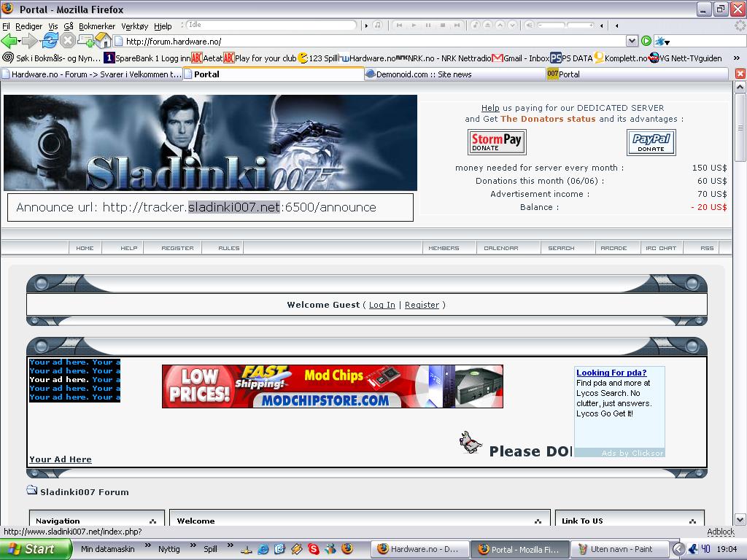Click REGISTER in the site nav bar
This screenshot has height=560, width=747.
click(x=177, y=248)
